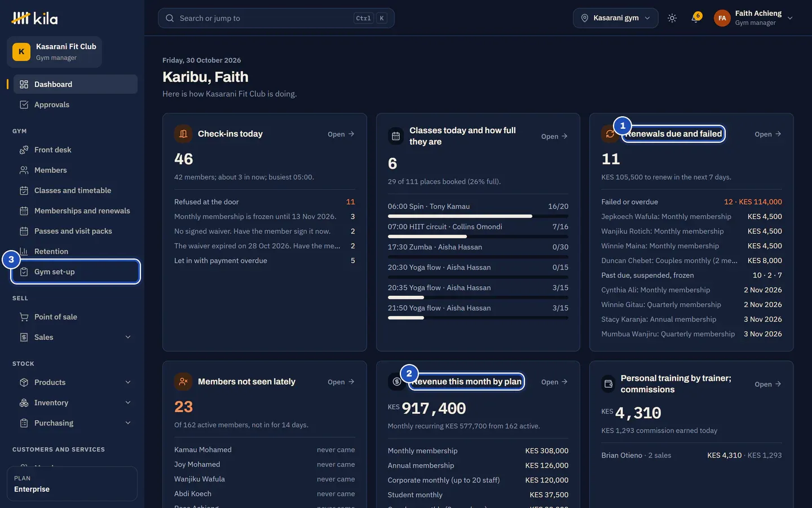
Task: Open Gym set-up in sidebar
Action: [x=76, y=271]
